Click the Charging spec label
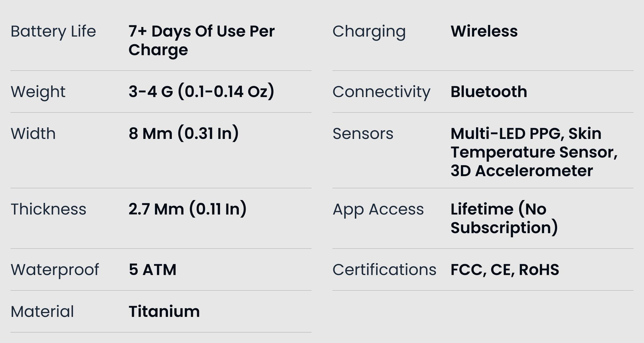The width and height of the screenshot is (644, 343). (369, 32)
